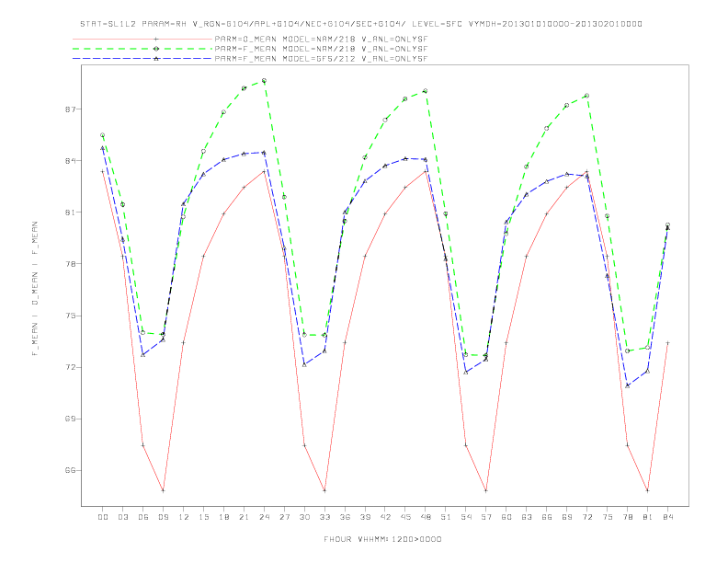Click y-axis tick value 78

click(70, 264)
